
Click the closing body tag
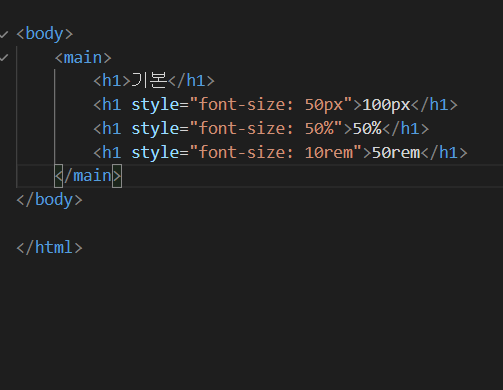click(x=49, y=200)
